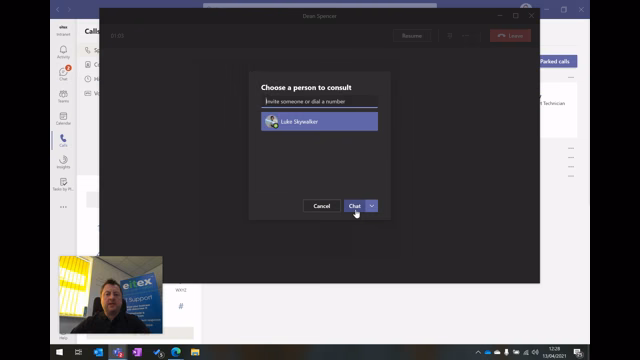Show more apps via sidebar ellipsis
The height and width of the screenshot is (360, 640).
coord(63,207)
